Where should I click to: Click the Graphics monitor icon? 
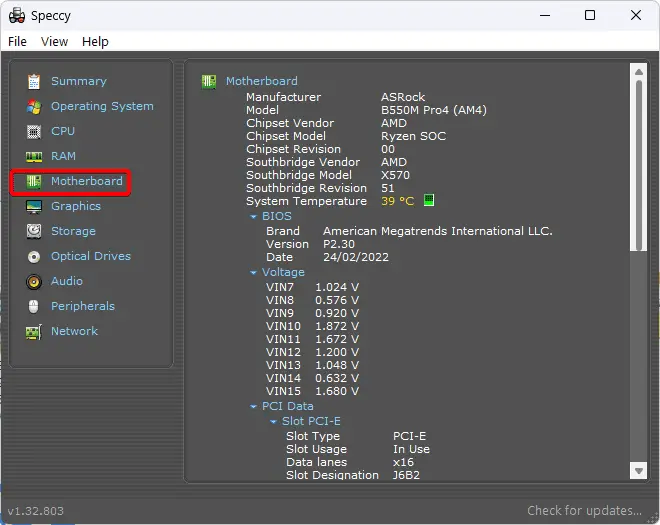tap(34, 206)
